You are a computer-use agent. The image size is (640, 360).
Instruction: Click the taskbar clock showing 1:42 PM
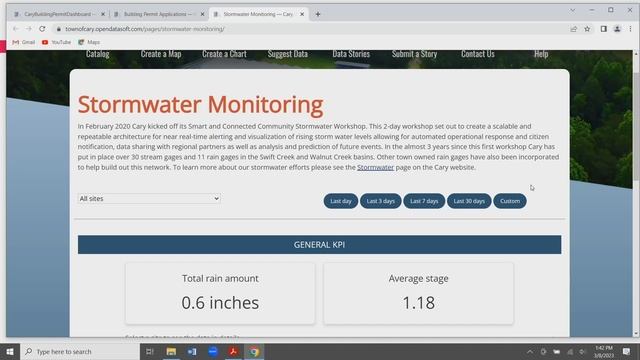click(604, 351)
